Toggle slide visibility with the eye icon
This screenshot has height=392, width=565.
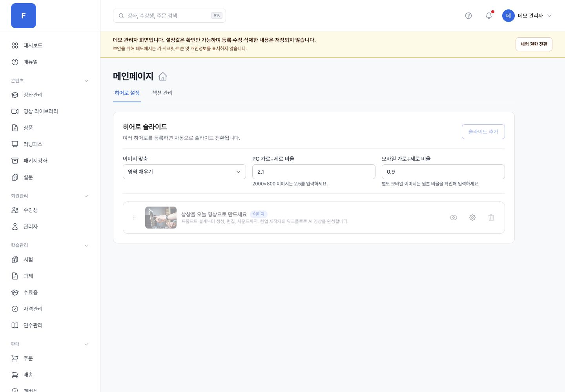pos(454,218)
